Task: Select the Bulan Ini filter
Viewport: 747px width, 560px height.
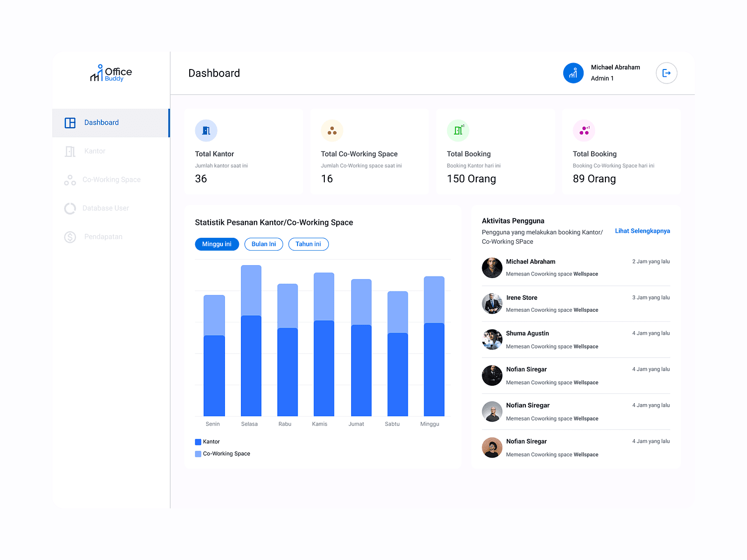Action: pyautogui.click(x=264, y=244)
